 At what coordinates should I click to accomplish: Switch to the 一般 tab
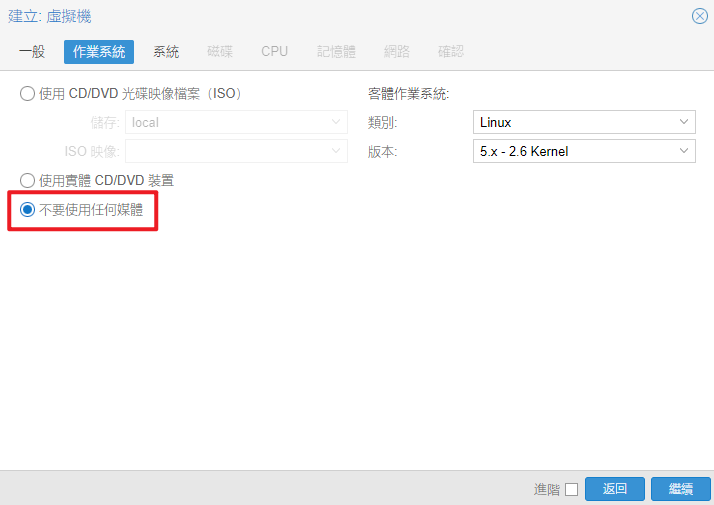(x=32, y=51)
